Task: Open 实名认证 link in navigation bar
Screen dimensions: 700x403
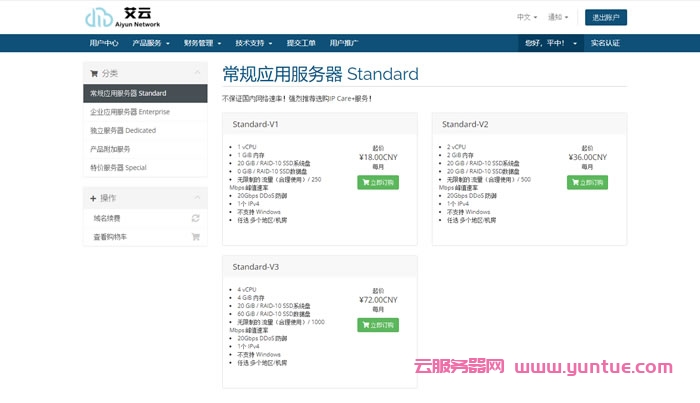Action: [x=605, y=44]
